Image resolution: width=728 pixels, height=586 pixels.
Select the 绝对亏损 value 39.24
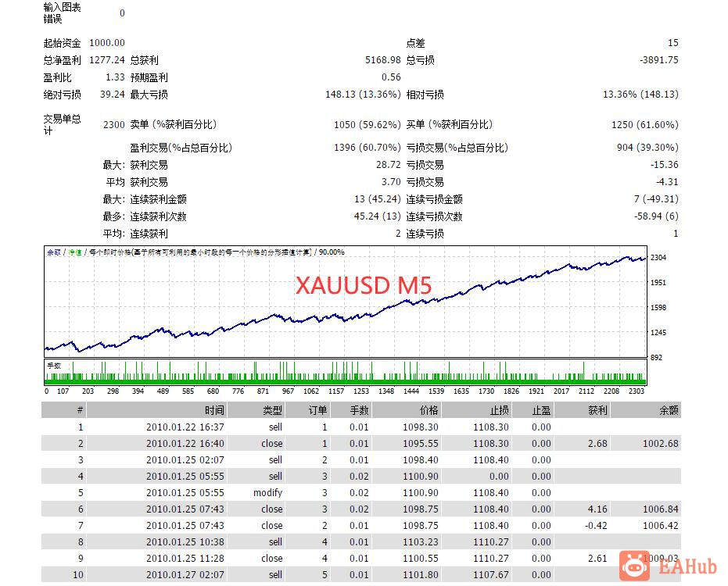pos(113,95)
